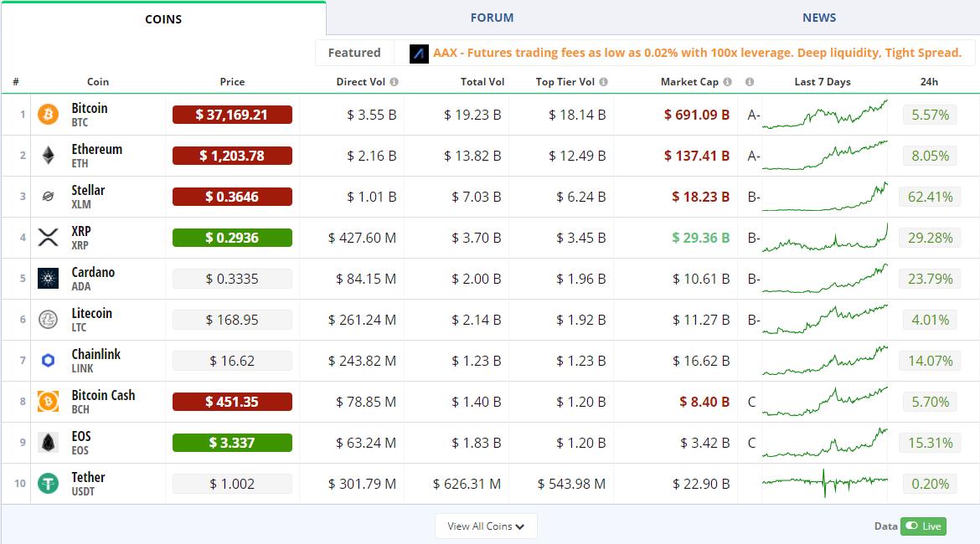Open Bitcoin's last 7 days sparkline chart

pos(824,115)
